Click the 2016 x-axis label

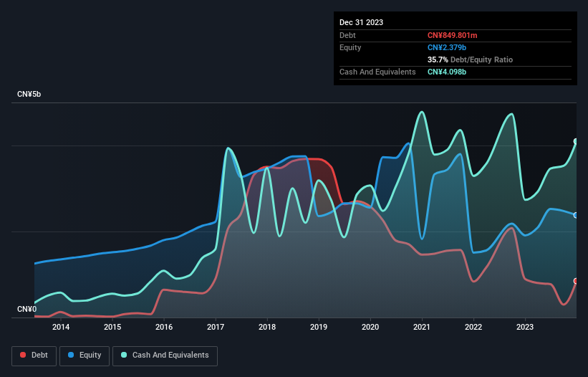pos(164,327)
